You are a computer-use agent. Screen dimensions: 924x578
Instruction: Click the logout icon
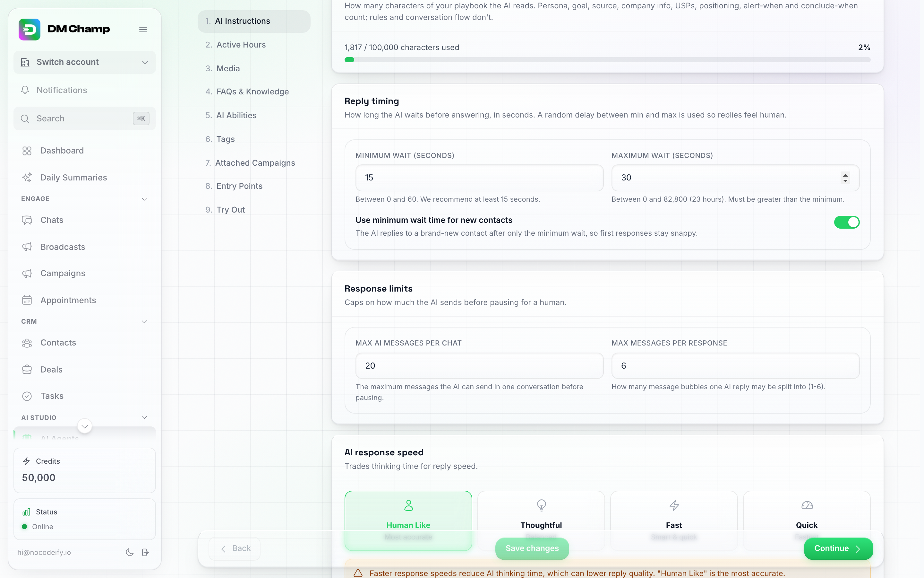tap(145, 552)
